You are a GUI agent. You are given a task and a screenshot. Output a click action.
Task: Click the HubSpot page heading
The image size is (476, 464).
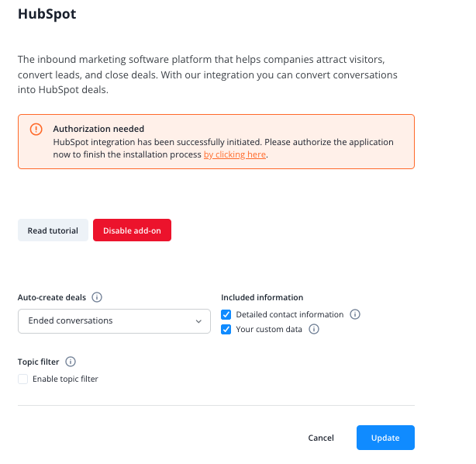(x=47, y=14)
